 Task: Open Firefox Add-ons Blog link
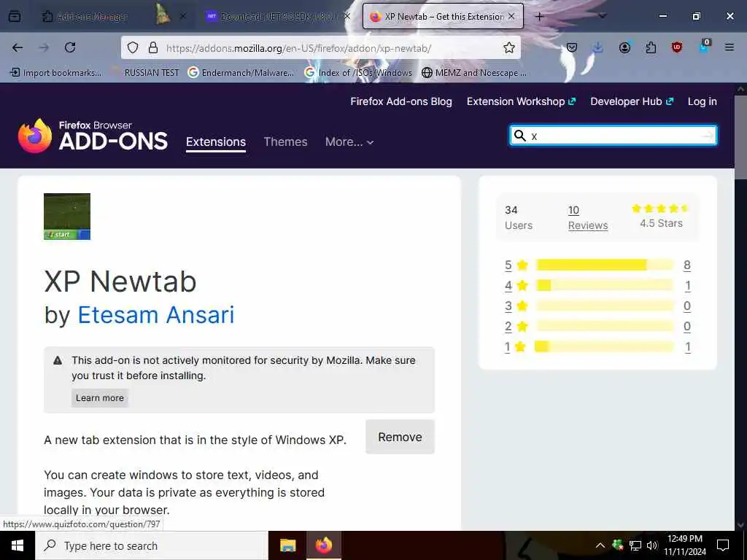click(x=401, y=101)
